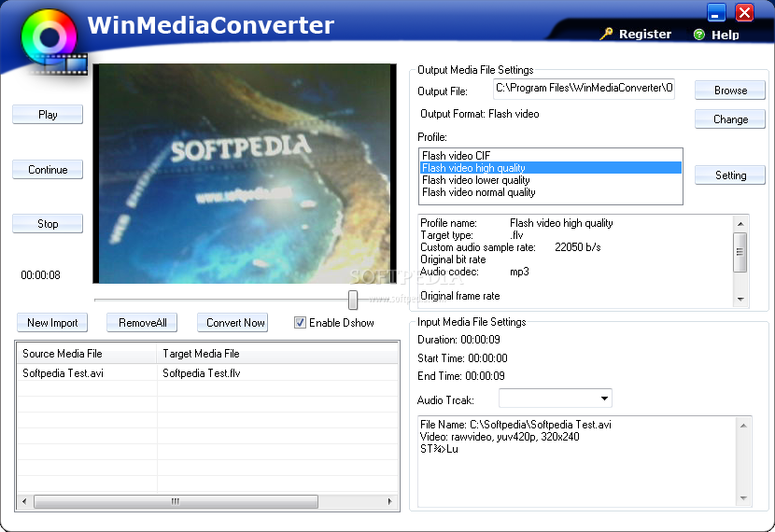The height and width of the screenshot is (532, 775).
Task: Click the file list horizontal scrollbar thumb
Action: (176, 501)
